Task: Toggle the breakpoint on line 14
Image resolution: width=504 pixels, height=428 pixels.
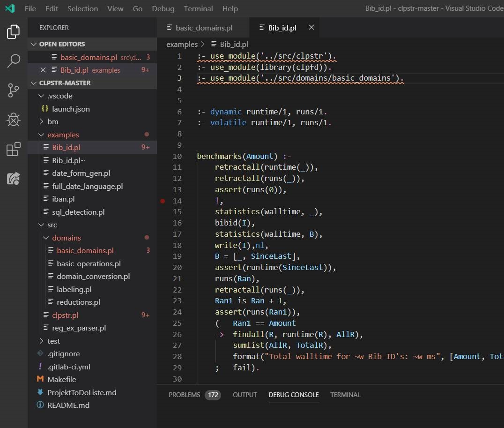Action: 162,201
